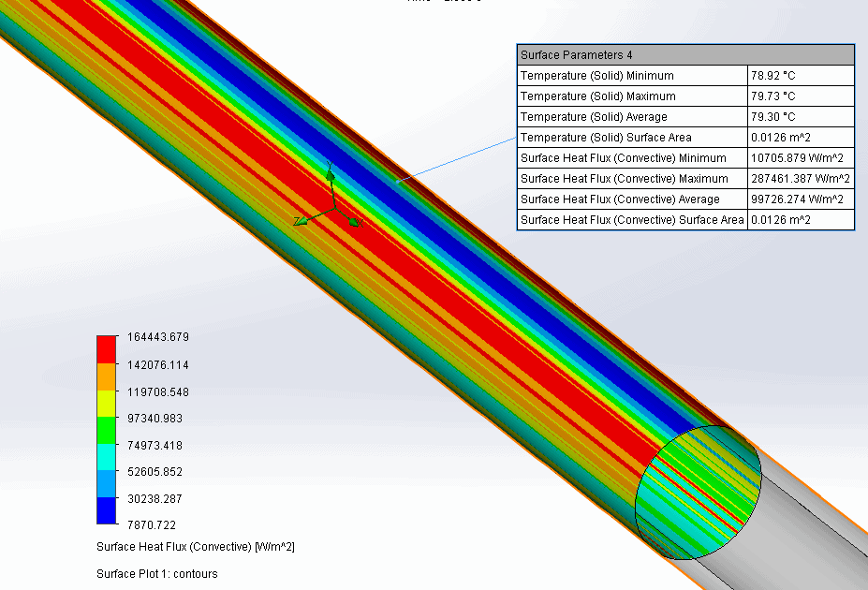Click the value 79.73 °C
Viewport: 868px width, 590px height.
click(x=773, y=96)
